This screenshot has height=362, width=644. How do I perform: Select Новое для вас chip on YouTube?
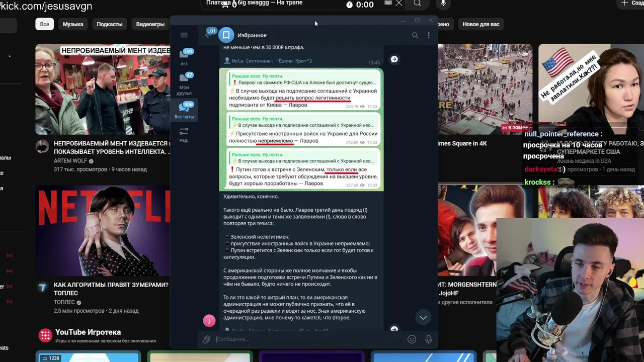(x=481, y=24)
